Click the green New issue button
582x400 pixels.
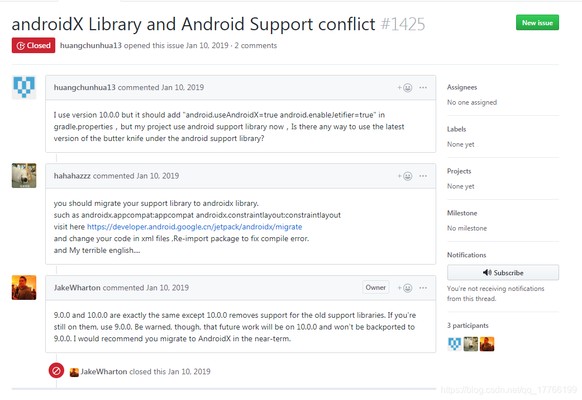537,23
